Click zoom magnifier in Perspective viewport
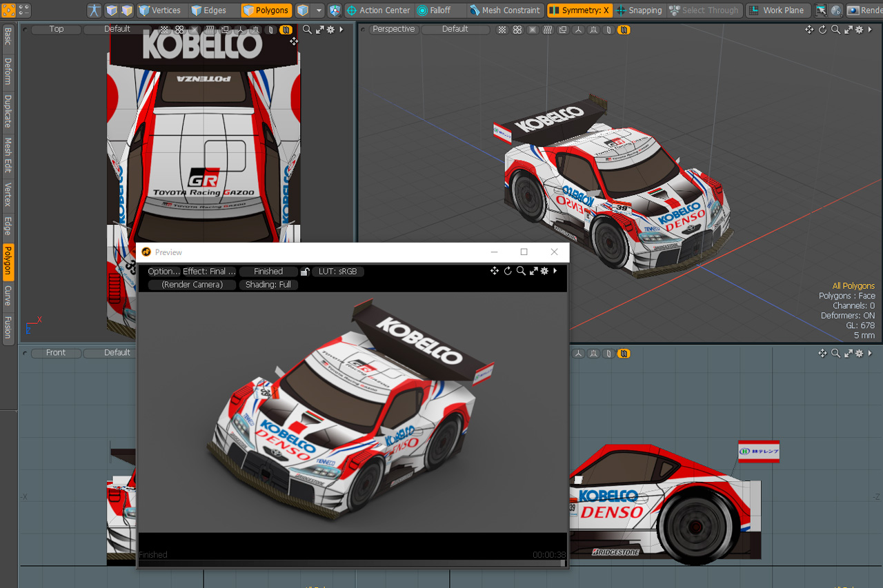 (835, 30)
